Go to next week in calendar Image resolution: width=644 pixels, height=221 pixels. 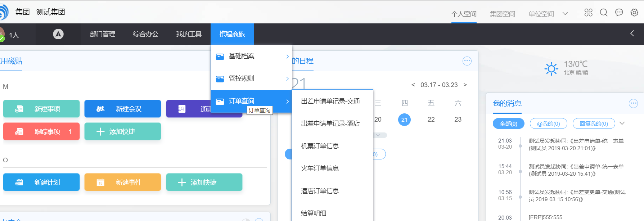click(x=465, y=85)
